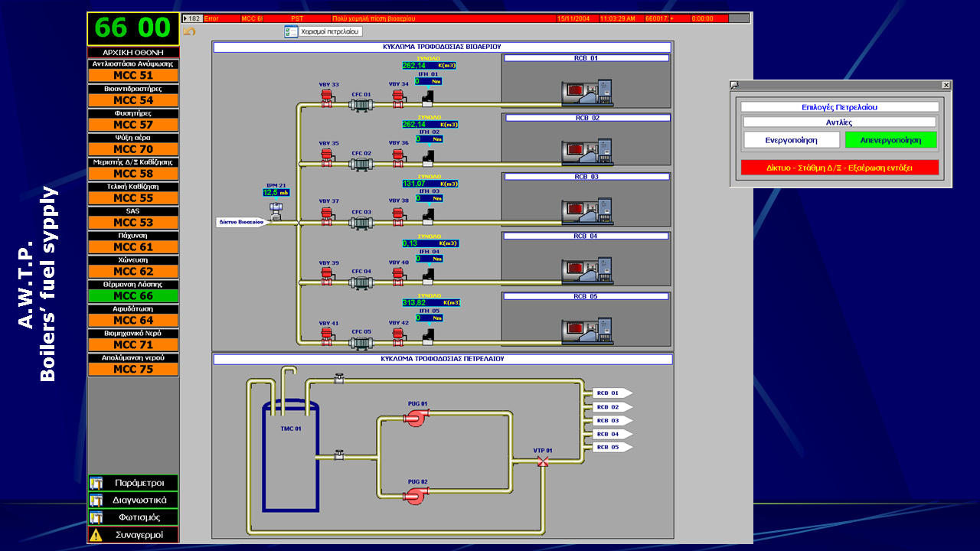Open the Χειρισμοί πετρελαίου controls popup
Screen dimensions: 980x551
[x=323, y=31]
